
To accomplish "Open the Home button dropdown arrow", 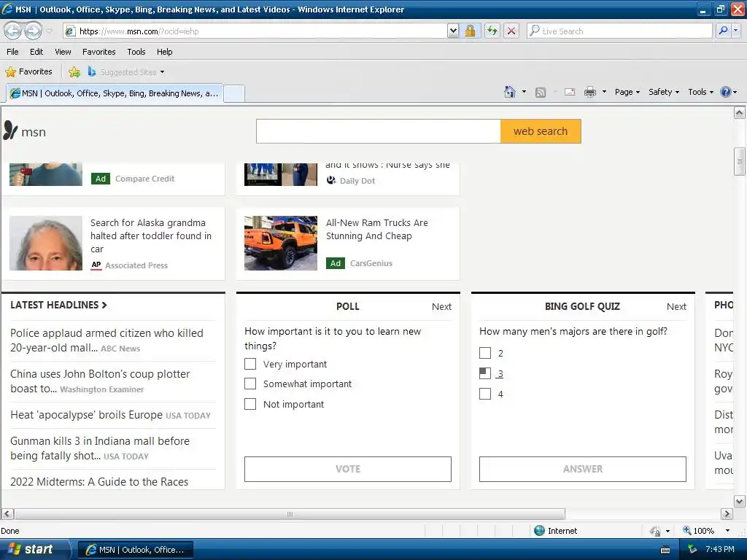I will pyautogui.click(x=524, y=92).
